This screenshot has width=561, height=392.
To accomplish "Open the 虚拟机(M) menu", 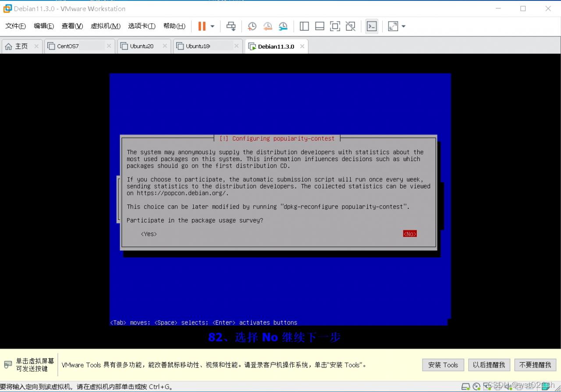I will click(x=106, y=26).
